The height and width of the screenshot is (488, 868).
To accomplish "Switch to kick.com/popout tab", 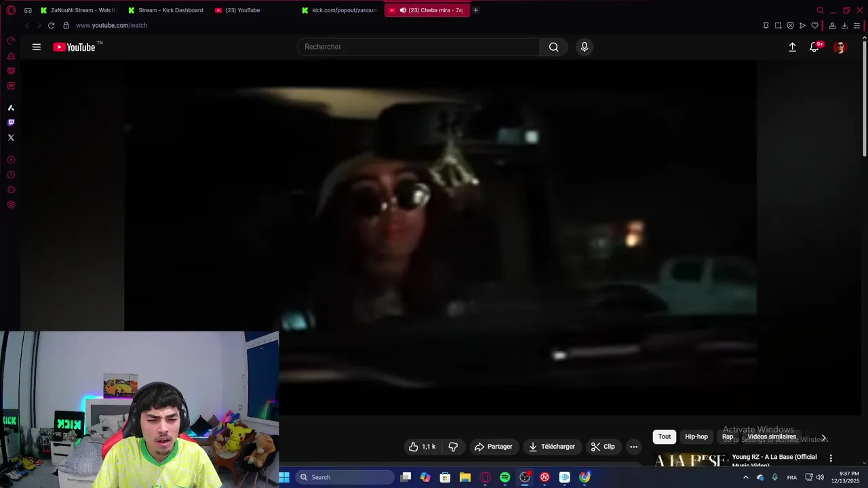I will pyautogui.click(x=339, y=10).
